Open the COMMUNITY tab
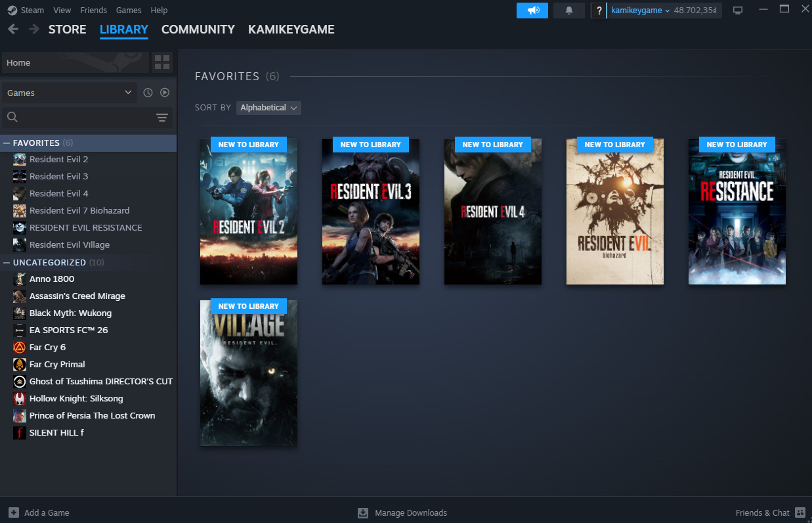812x523 pixels. [198, 30]
